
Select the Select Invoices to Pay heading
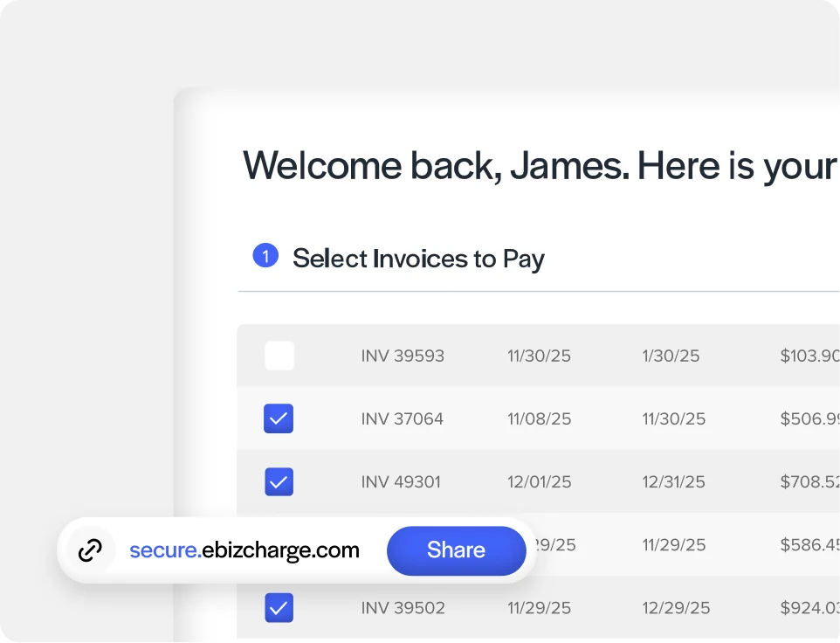click(418, 259)
